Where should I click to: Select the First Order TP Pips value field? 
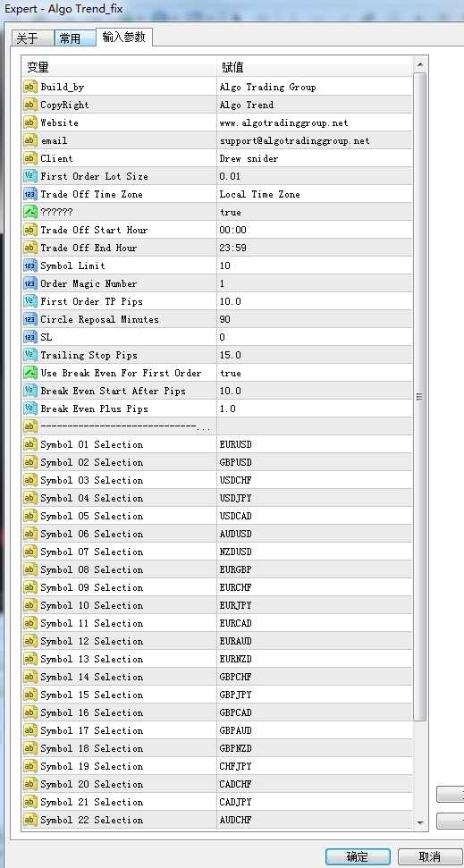click(315, 301)
